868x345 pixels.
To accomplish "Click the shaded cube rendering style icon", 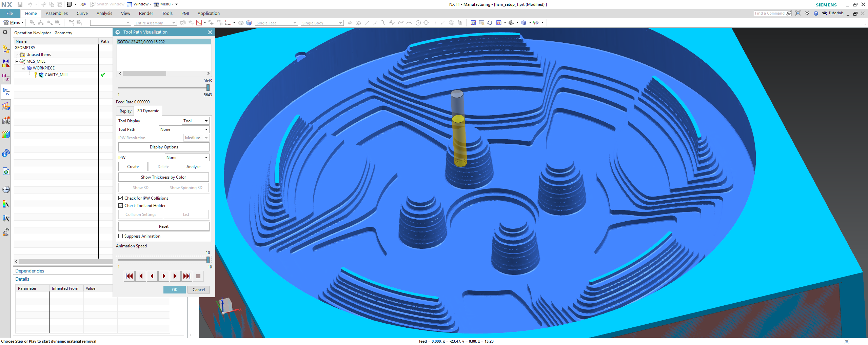I will click(524, 23).
